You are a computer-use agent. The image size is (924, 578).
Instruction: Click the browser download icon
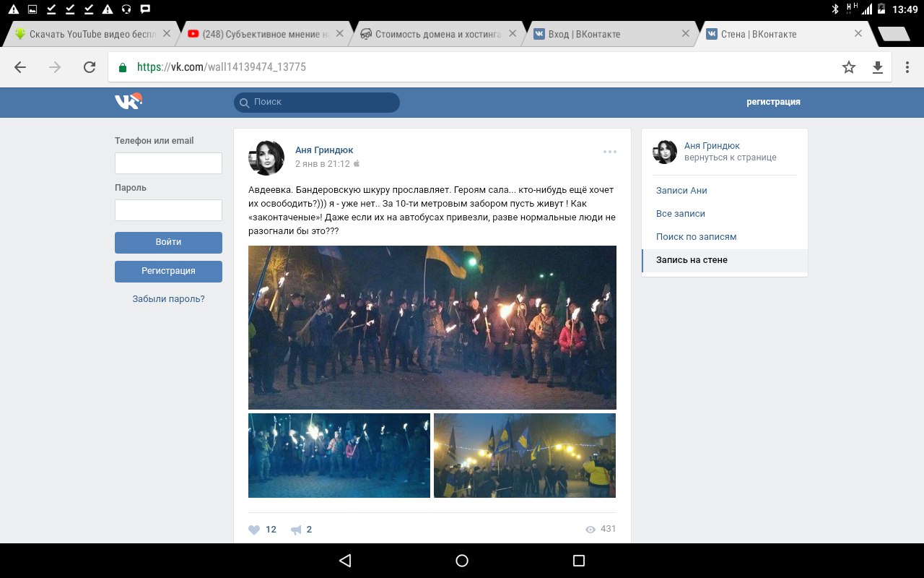[x=878, y=67]
